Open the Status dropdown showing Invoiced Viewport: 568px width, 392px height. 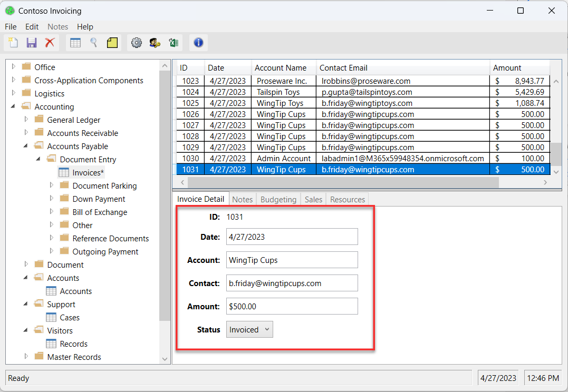tap(249, 330)
